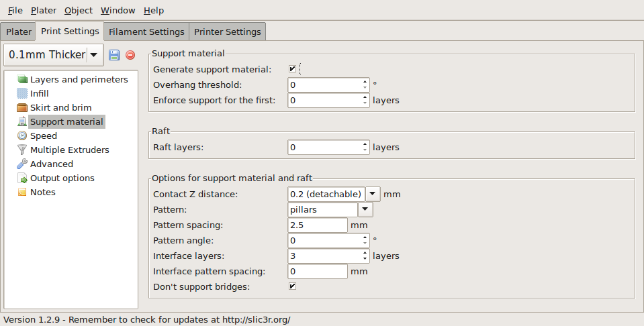Screen dimensions: 644x326
Task: Select the Output options icon
Action: pyautogui.click(x=22, y=178)
